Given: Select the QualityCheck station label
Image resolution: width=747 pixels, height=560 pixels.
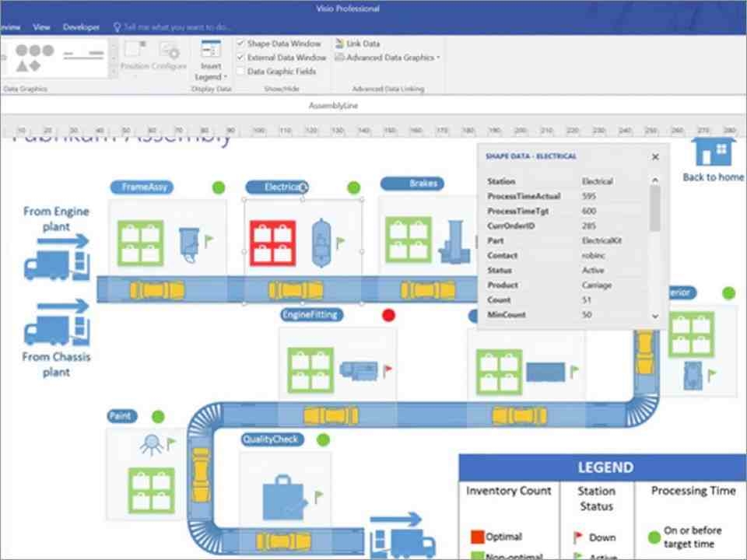Looking at the screenshot, I should point(272,439).
